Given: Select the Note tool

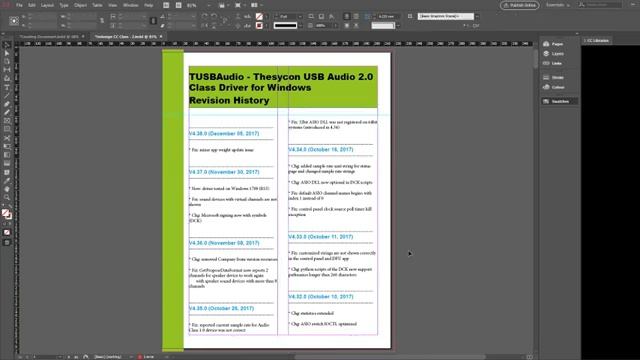Looking at the screenshot, I should pyautogui.click(x=7, y=172).
